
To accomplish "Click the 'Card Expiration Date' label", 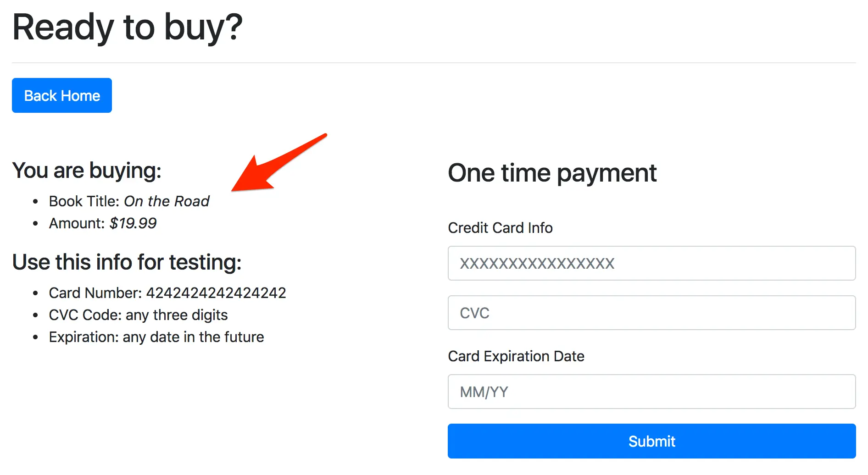I will tap(516, 356).
